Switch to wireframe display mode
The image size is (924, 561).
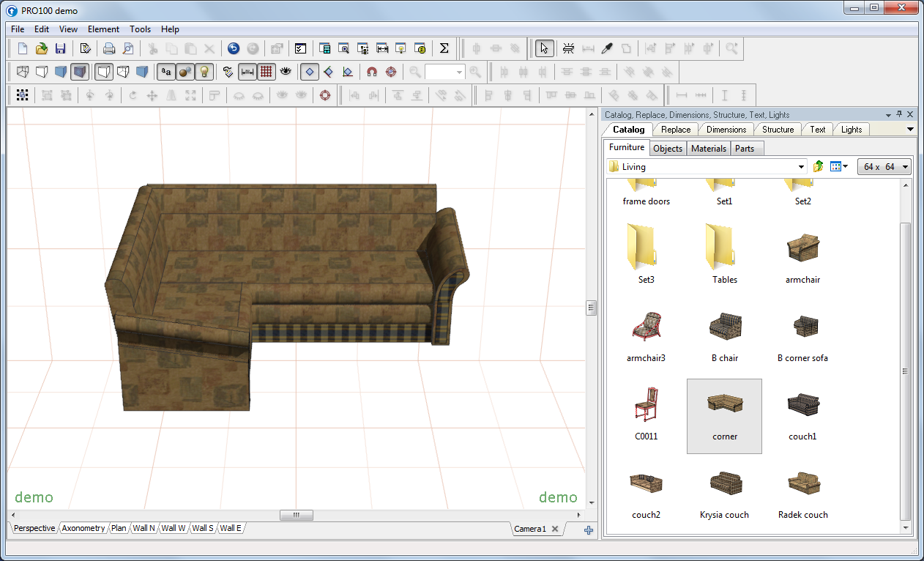(x=23, y=72)
